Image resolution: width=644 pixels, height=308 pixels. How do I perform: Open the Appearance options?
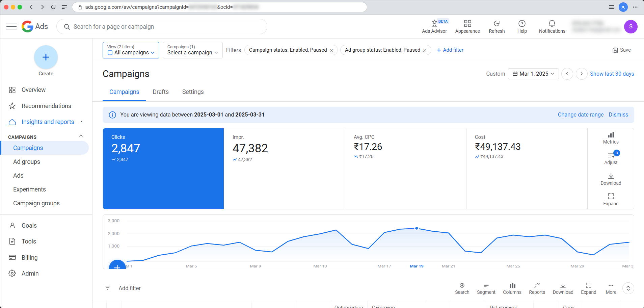pyautogui.click(x=467, y=26)
